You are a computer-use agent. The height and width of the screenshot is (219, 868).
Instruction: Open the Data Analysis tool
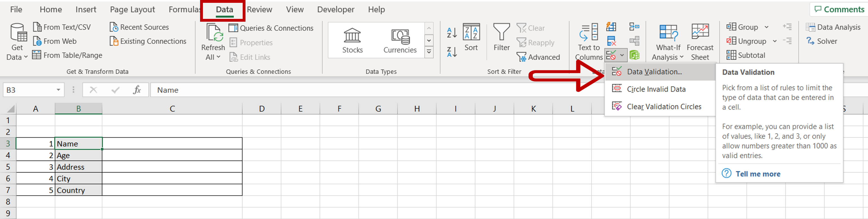833,27
